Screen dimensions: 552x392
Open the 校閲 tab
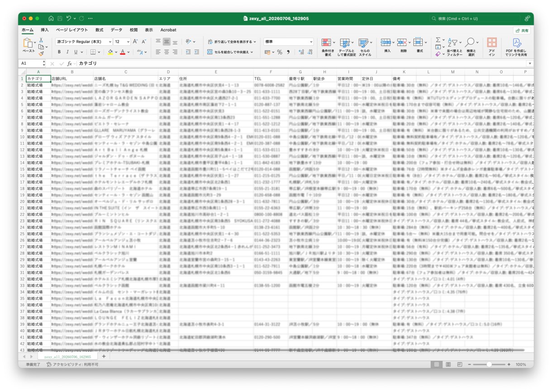pyautogui.click(x=133, y=30)
